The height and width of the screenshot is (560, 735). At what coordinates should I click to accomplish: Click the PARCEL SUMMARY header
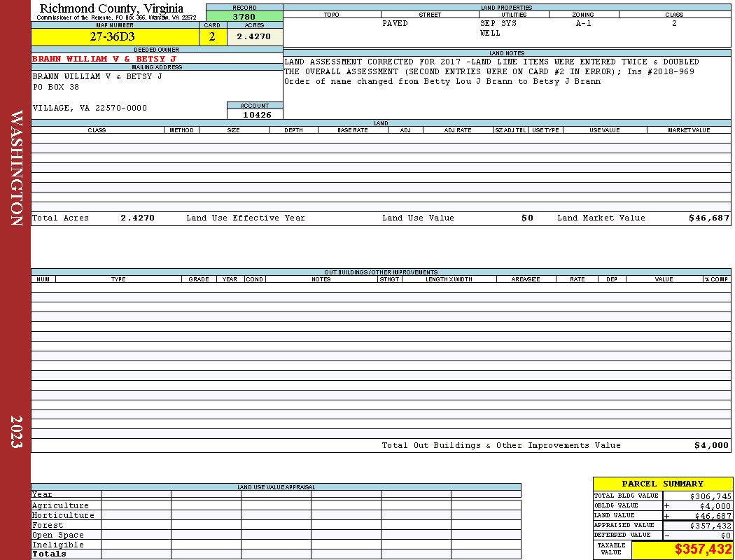pos(662,484)
